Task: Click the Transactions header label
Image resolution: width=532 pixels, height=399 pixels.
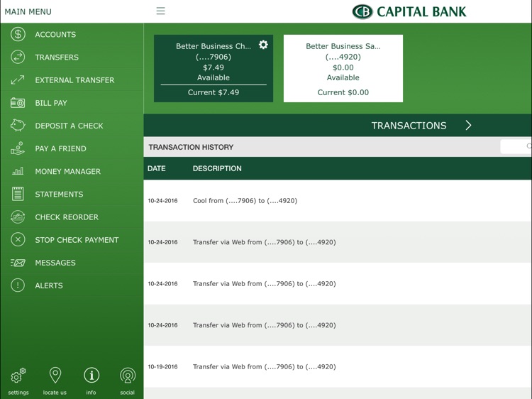Action: tap(409, 126)
